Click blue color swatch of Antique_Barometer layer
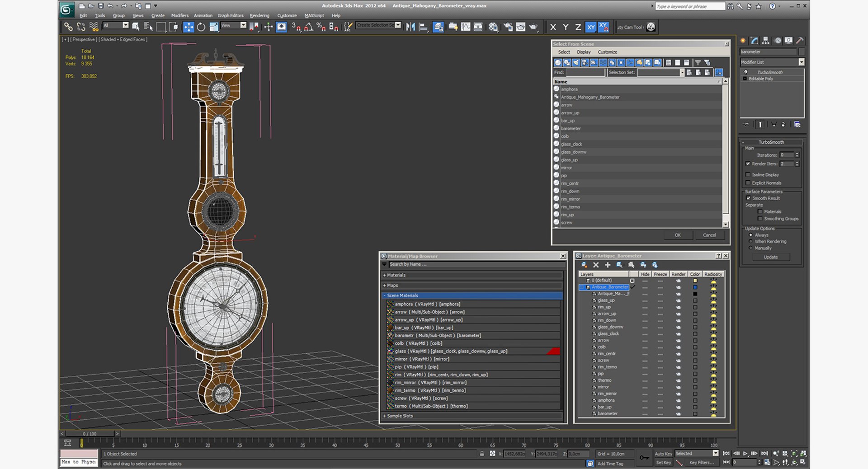 695,287
